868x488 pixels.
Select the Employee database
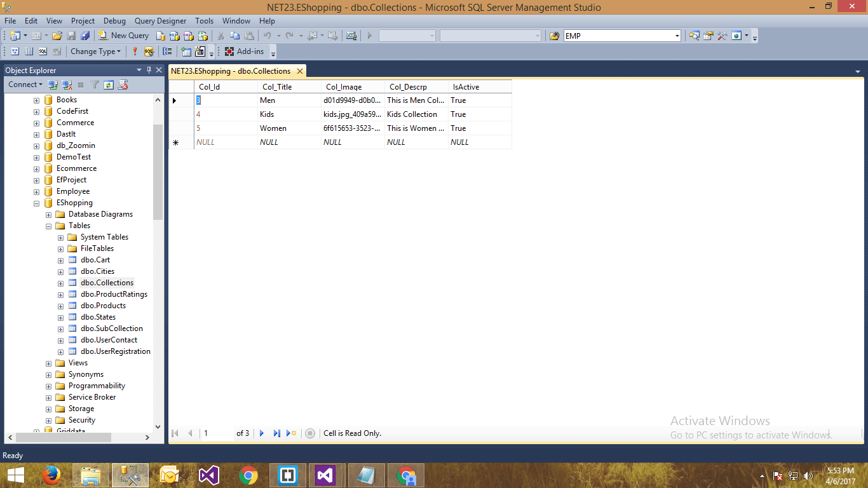[x=73, y=191]
